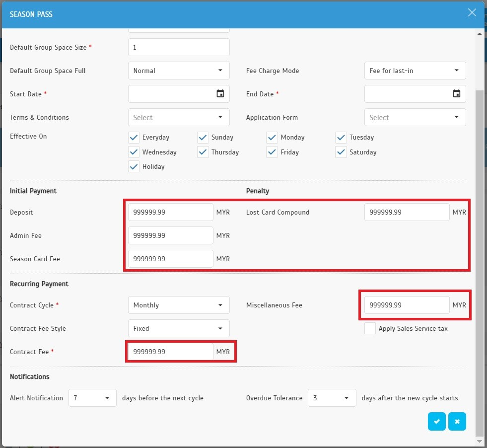The image size is (487, 448).
Task: Open the Alert Notification days dropdown
Action: (92, 398)
